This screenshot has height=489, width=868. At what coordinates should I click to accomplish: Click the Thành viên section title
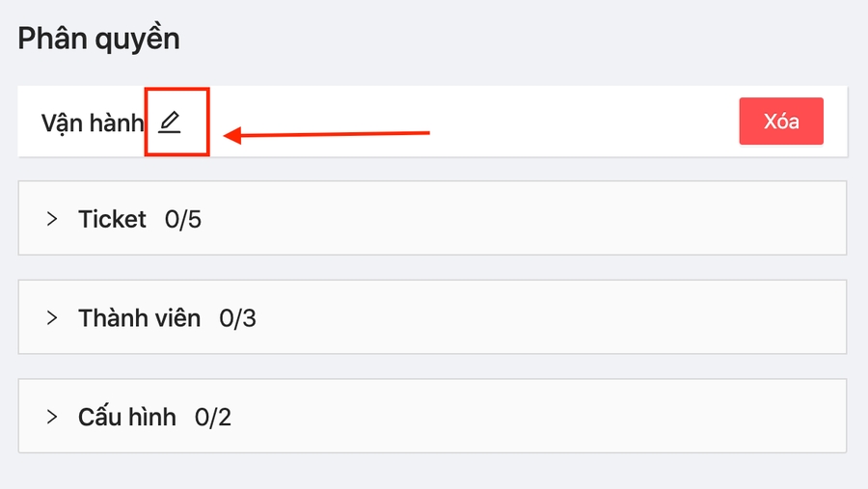(x=139, y=317)
